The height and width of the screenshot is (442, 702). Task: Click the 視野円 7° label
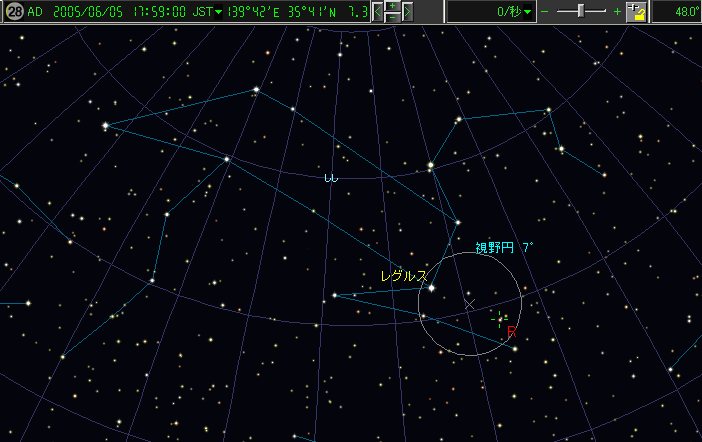pos(504,247)
